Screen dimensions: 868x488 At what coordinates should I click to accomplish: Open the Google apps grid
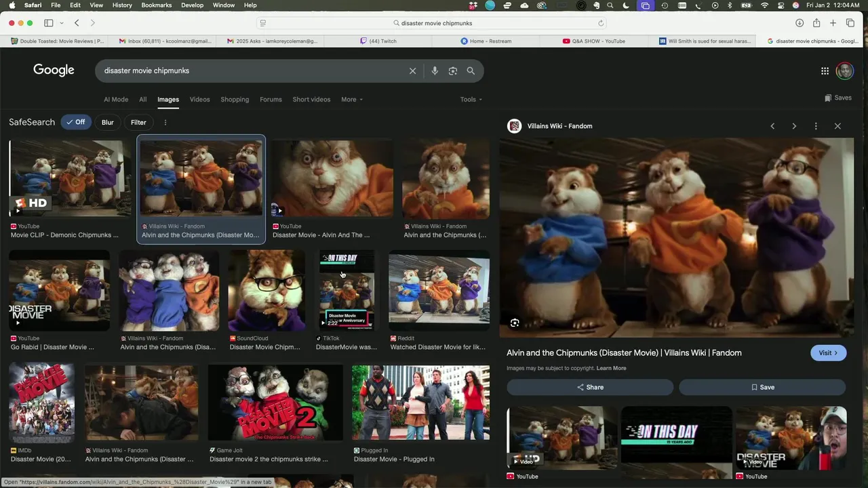pos(825,70)
